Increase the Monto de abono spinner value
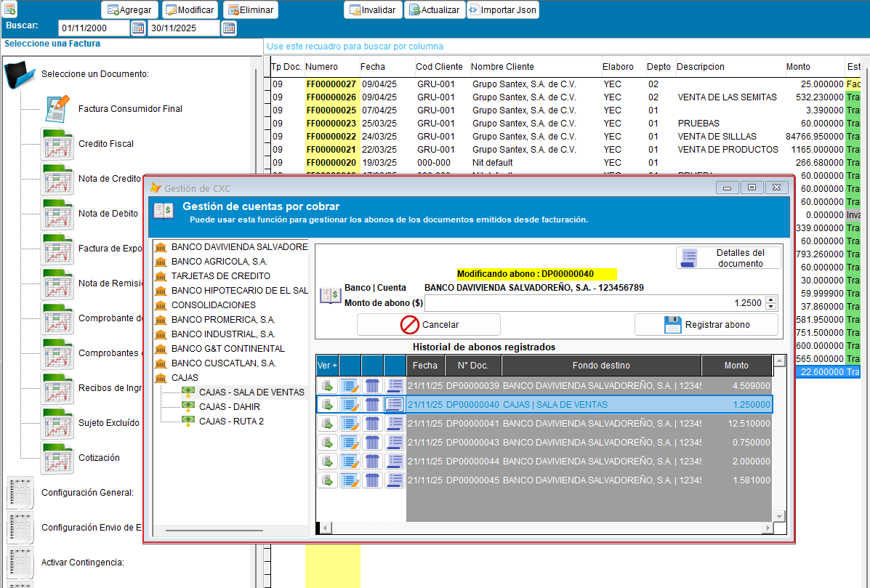870x588 pixels. tap(770, 299)
